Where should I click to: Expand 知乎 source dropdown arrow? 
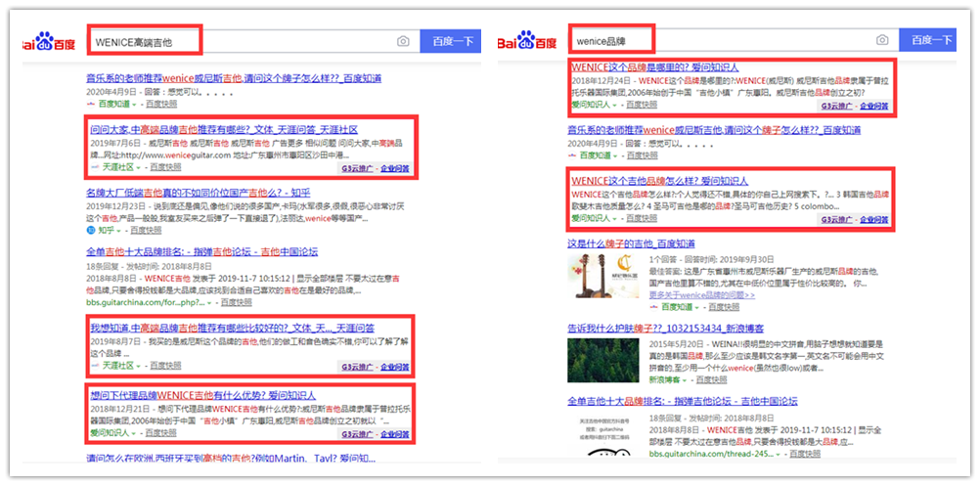[x=118, y=231]
